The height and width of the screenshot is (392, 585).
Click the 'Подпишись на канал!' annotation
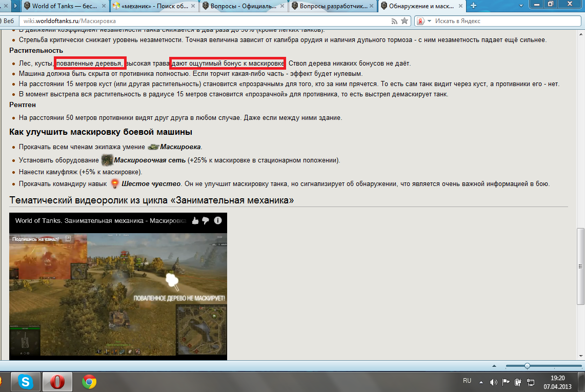(35, 239)
